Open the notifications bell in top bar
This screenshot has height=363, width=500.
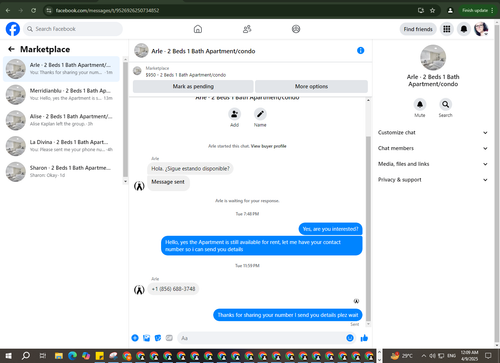pyautogui.click(x=464, y=29)
